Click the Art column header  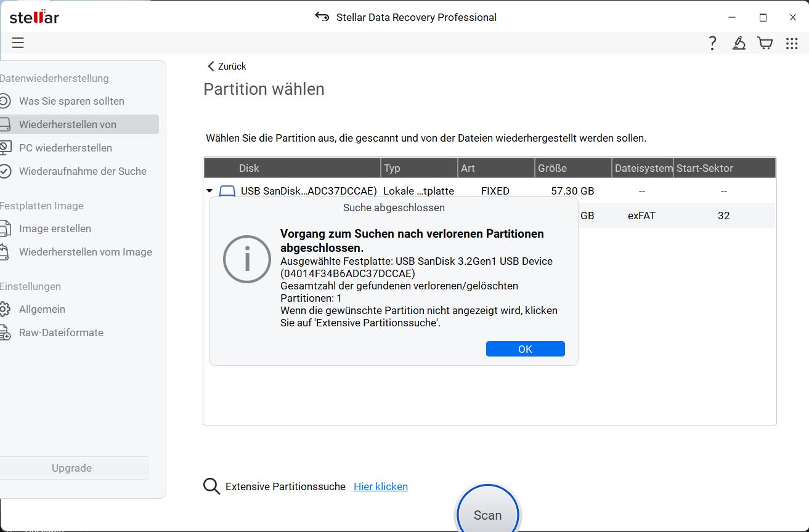pos(497,168)
